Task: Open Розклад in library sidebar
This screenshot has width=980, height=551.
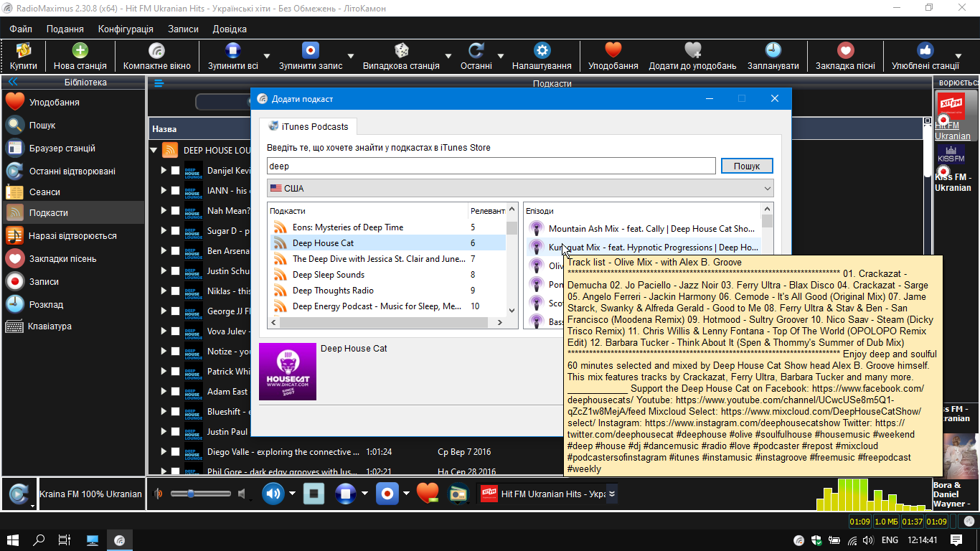Action: (72, 305)
